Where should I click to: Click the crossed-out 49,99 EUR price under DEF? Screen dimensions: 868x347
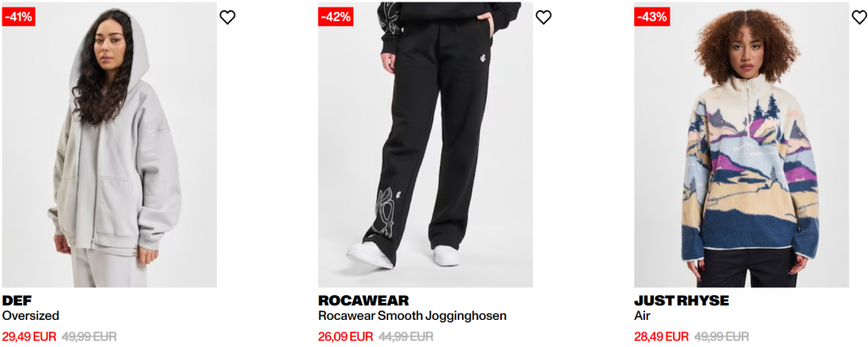click(89, 337)
